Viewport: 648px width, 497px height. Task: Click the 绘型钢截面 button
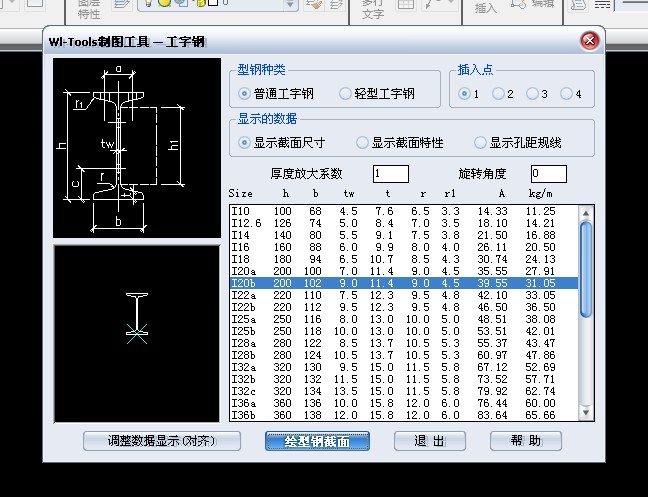(x=317, y=441)
